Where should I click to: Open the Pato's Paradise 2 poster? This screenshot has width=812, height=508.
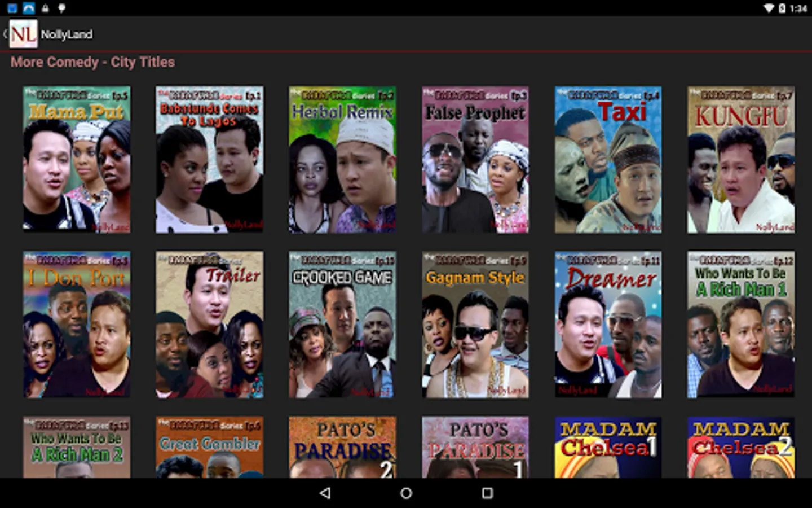point(342,447)
